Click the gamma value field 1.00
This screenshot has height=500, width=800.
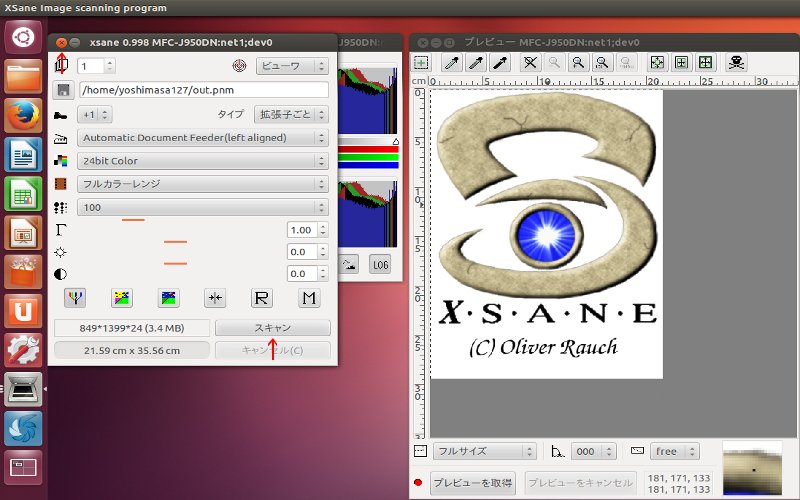[x=302, y=230]
